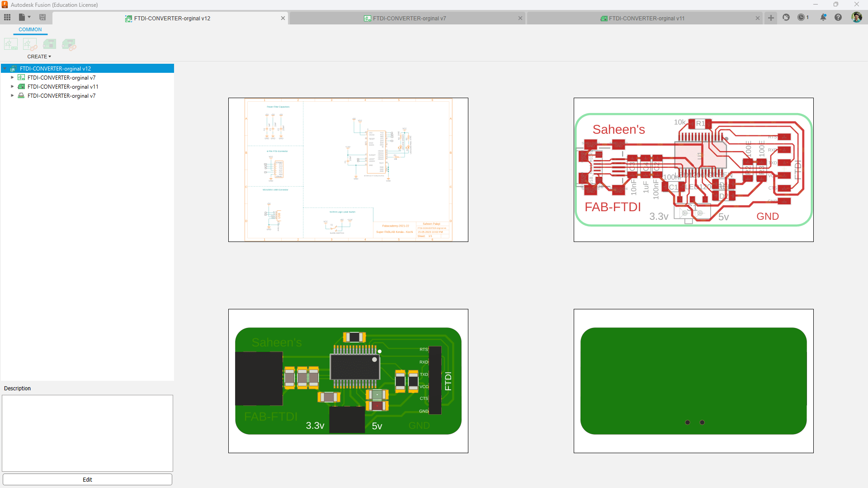Viewport: 868px width, 488px height.
Task: Click the Autodesk Fusion app icon in title bar
Action: point(5,5)
